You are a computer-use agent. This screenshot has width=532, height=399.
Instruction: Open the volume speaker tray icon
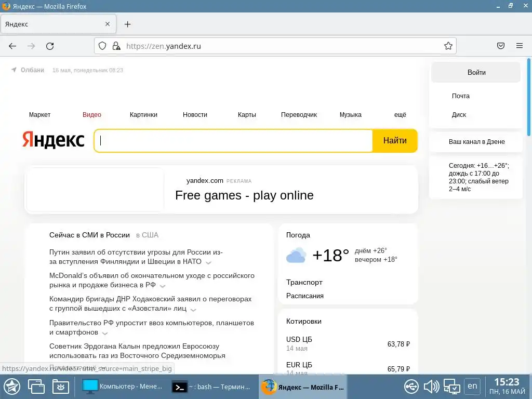pyautogui.click(x=431, y=387)
